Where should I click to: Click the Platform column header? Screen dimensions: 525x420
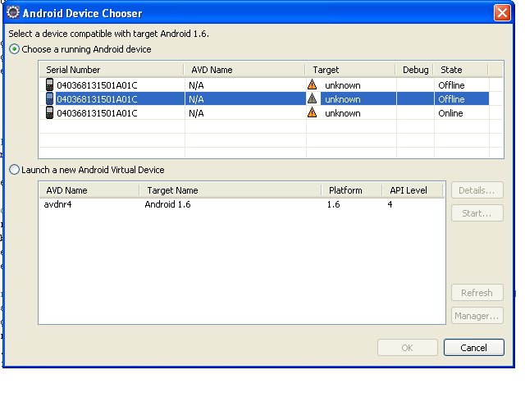click(x=352, y=190)
